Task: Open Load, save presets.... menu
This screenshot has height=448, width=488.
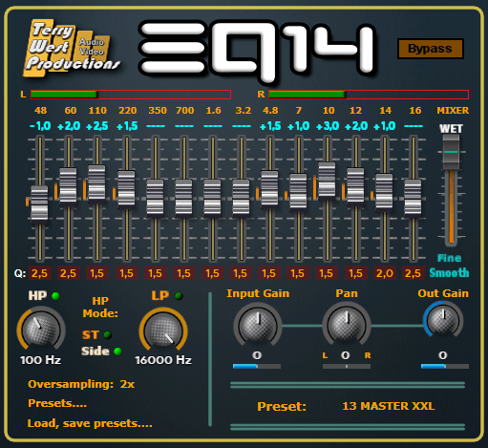Action: pos(90,423)
